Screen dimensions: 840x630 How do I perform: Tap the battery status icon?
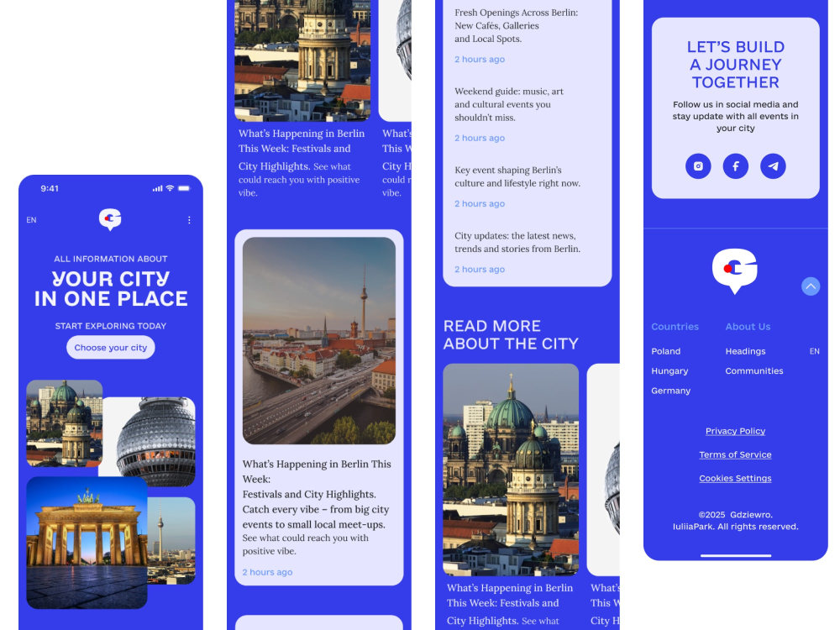(x=184, y=188)
